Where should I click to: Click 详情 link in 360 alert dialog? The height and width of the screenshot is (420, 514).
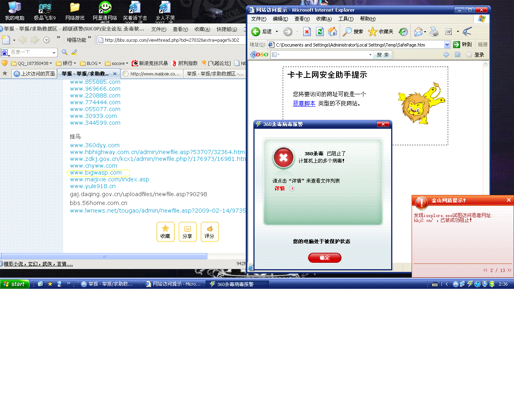[280, 189]
